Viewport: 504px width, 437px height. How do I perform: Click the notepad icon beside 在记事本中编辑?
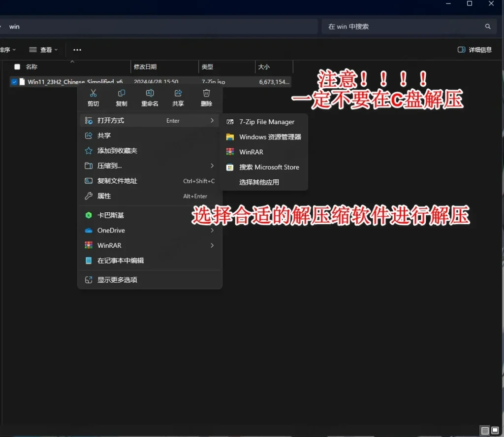click(x=89, y=261)
